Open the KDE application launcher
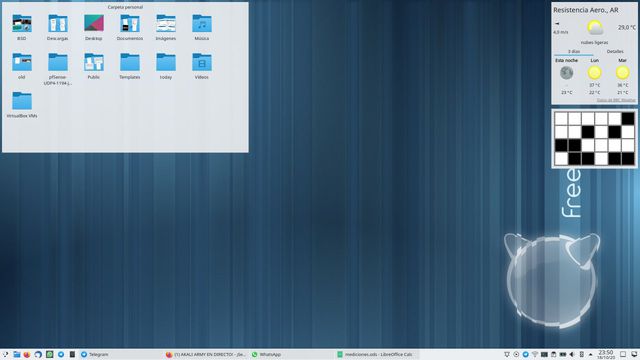The width and height of the screenshot is (640, 360). click(x=5, y=354)
